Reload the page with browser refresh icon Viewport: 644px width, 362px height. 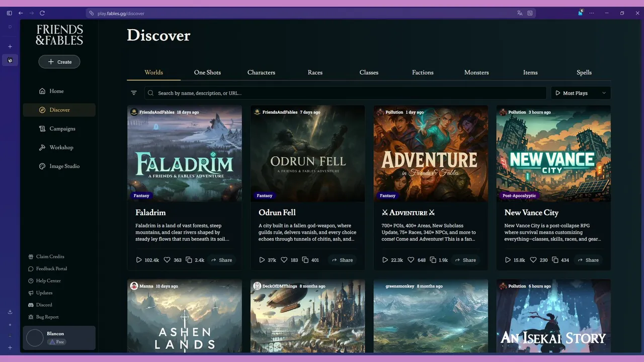tap(42, 13)
